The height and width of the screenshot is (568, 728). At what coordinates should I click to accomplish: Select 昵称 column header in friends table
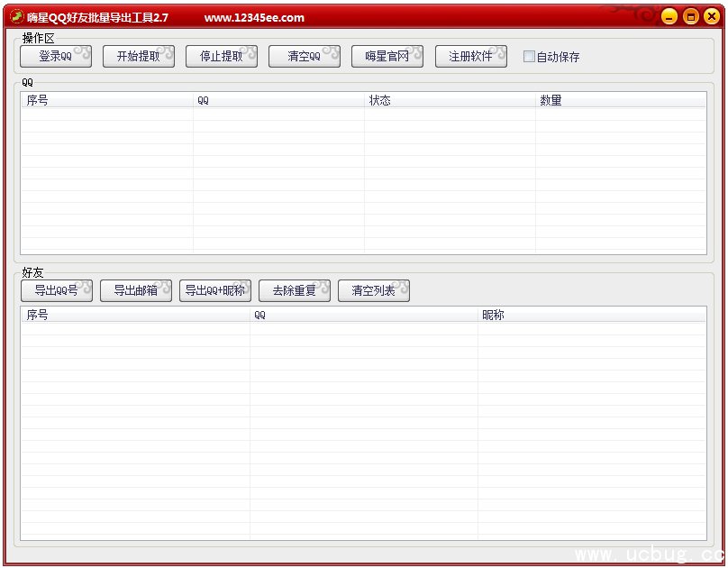(591, 315)
